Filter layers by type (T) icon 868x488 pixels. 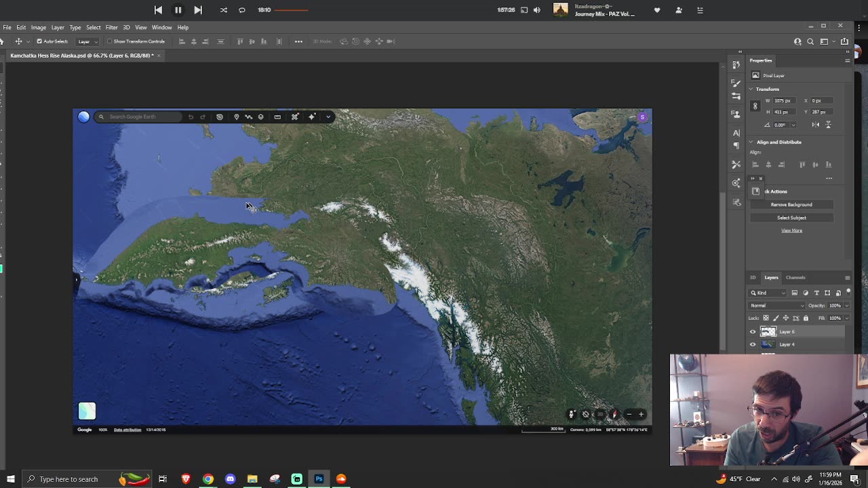816,293
